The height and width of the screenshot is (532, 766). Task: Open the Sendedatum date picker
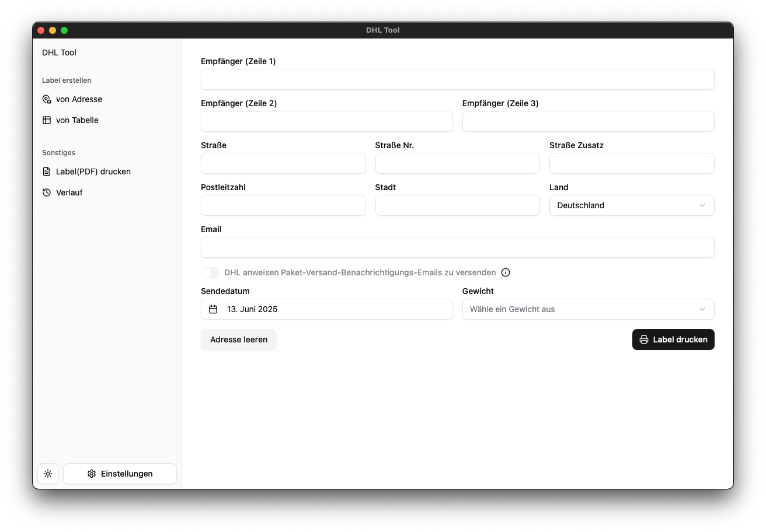pyautogui.click(x=327, y=309)
